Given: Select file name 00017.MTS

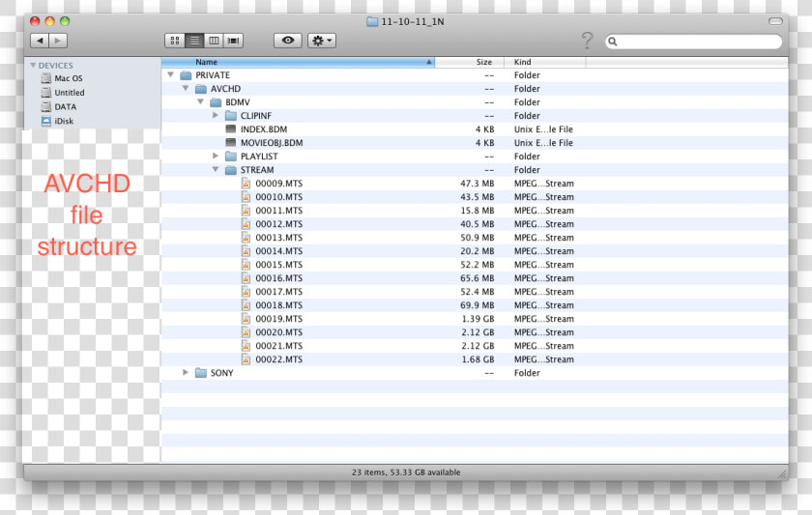Looking at the screenshot, I should (279, 292).
